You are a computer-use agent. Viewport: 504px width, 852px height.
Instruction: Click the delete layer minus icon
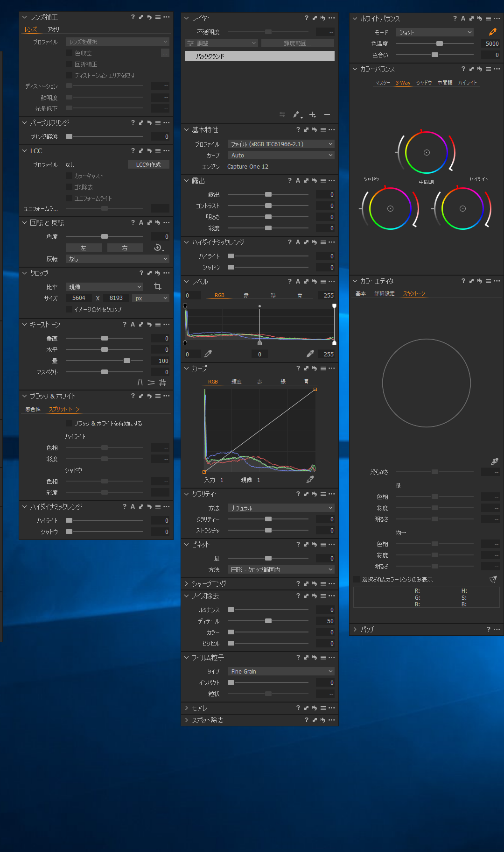tap(327, 114)
